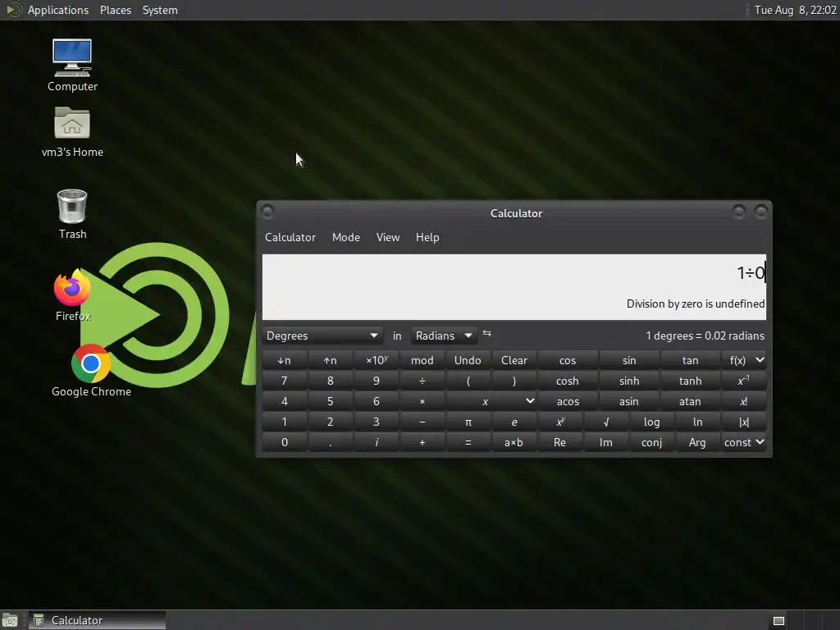Click the atan button

691,402
